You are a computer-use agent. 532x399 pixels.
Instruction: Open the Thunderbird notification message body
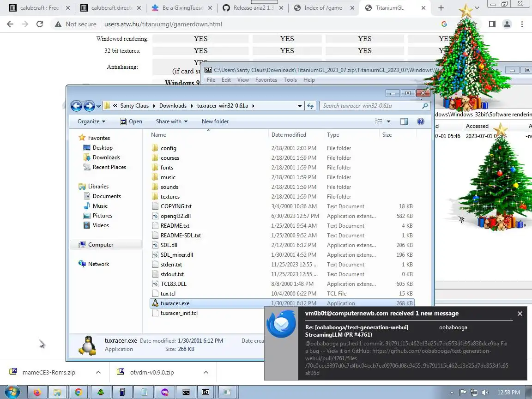(406, 358)
